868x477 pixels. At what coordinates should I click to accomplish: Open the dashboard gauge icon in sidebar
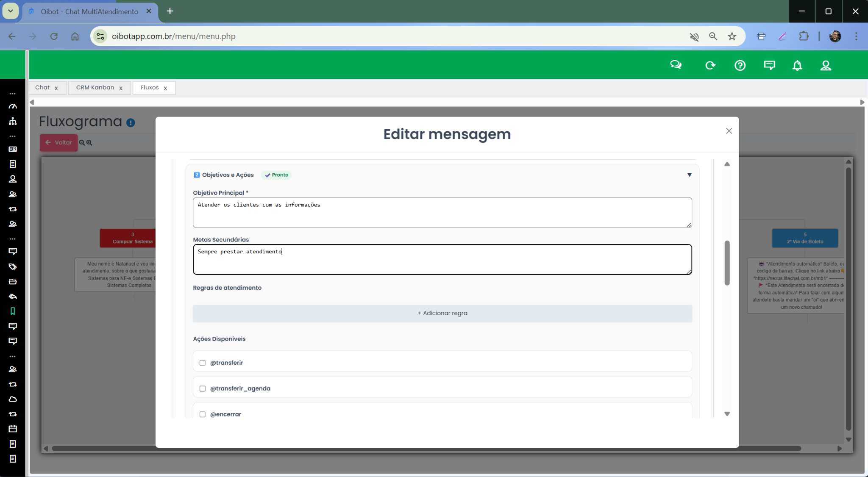coord(13,106)
